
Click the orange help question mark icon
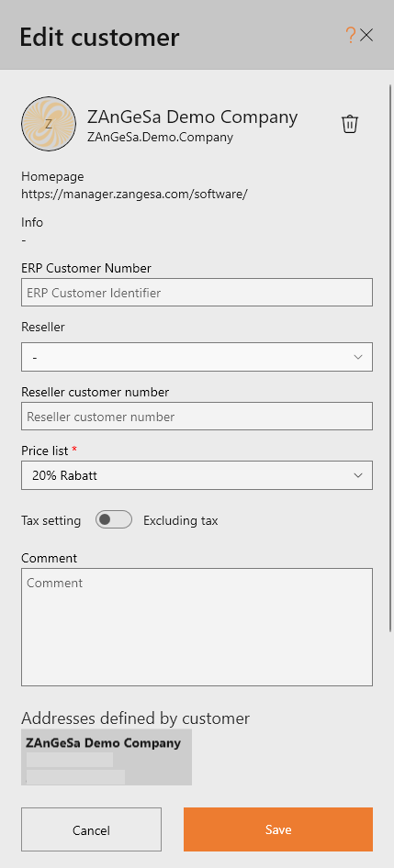pos(350,36)
